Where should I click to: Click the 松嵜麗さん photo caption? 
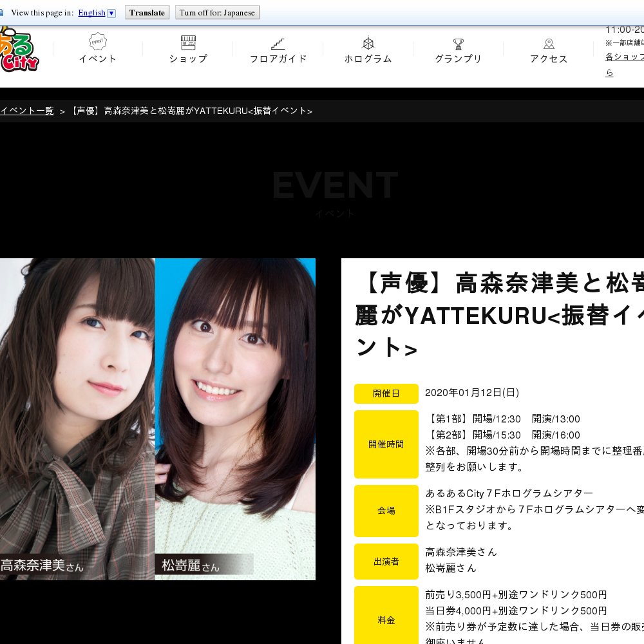pos(191,565)
